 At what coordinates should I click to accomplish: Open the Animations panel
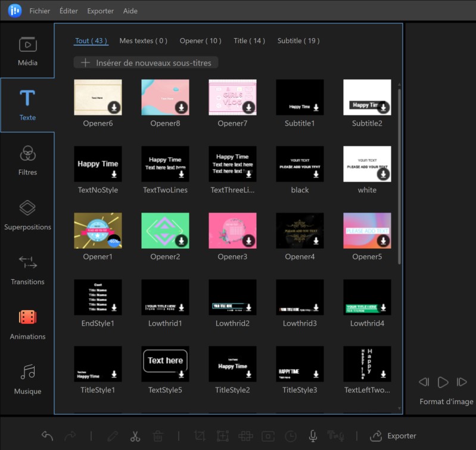coord(27,324)
